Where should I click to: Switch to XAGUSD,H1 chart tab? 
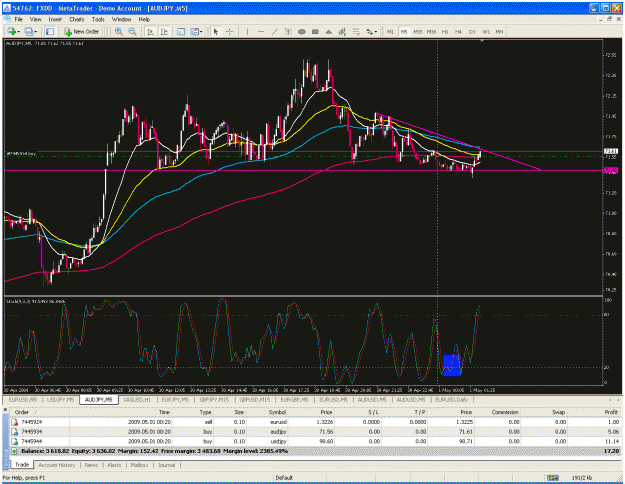click(138, 399)
